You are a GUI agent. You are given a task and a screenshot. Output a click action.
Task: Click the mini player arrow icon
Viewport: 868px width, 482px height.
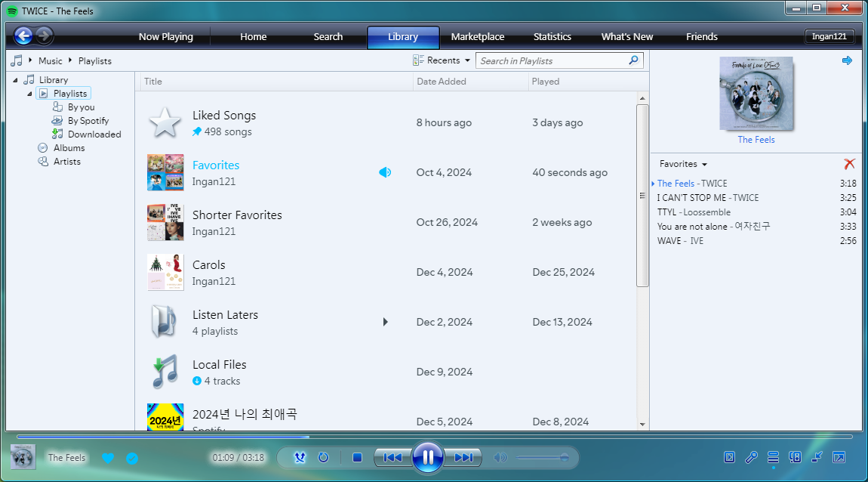click(817, 457)
